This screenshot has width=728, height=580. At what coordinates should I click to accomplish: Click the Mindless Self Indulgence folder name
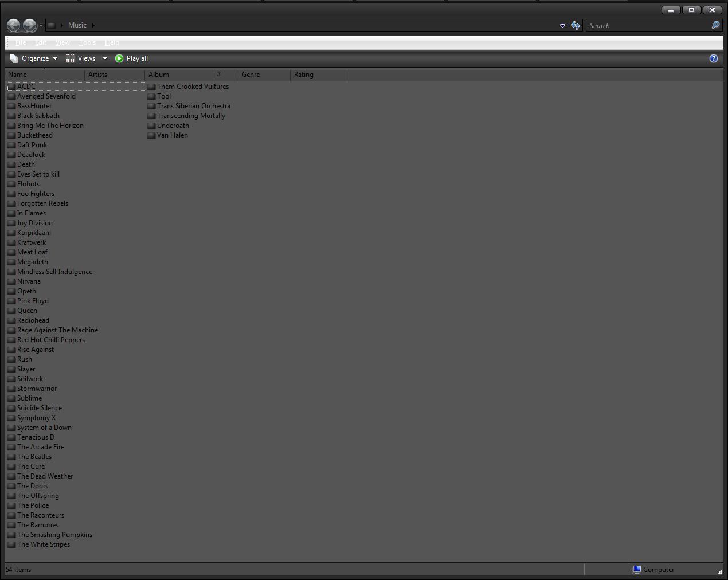tap(54, 272)
